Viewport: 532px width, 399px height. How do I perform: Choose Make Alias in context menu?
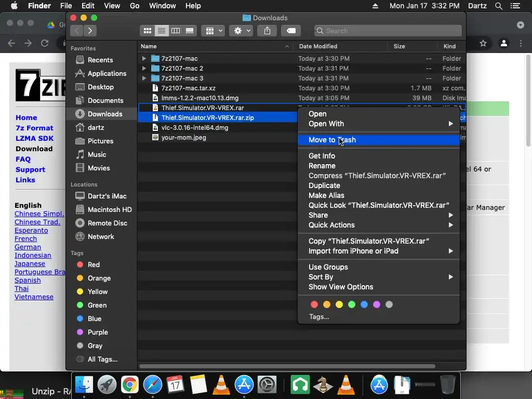(379, 195)
